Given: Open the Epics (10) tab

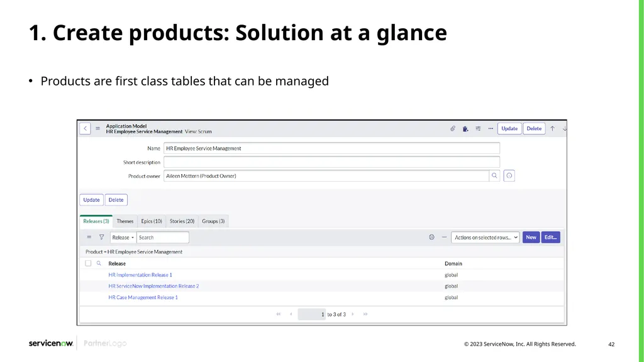Looking at the screenshot, I should pos(152,221).
